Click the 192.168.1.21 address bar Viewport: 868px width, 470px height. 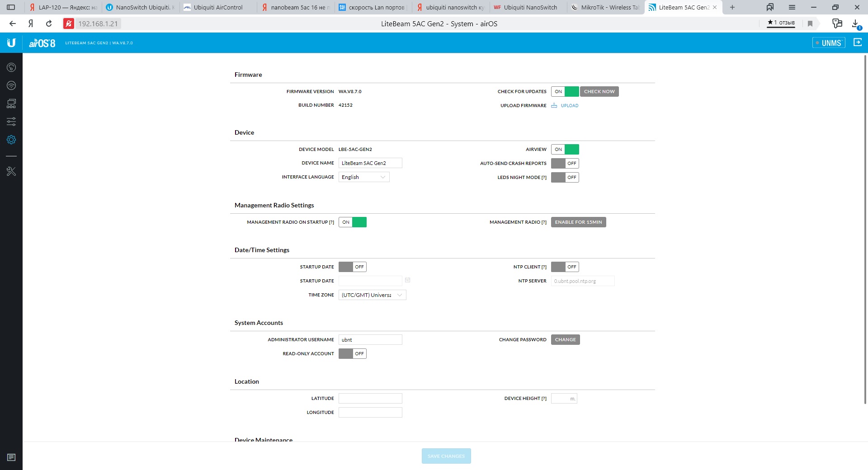click(98, 23)
